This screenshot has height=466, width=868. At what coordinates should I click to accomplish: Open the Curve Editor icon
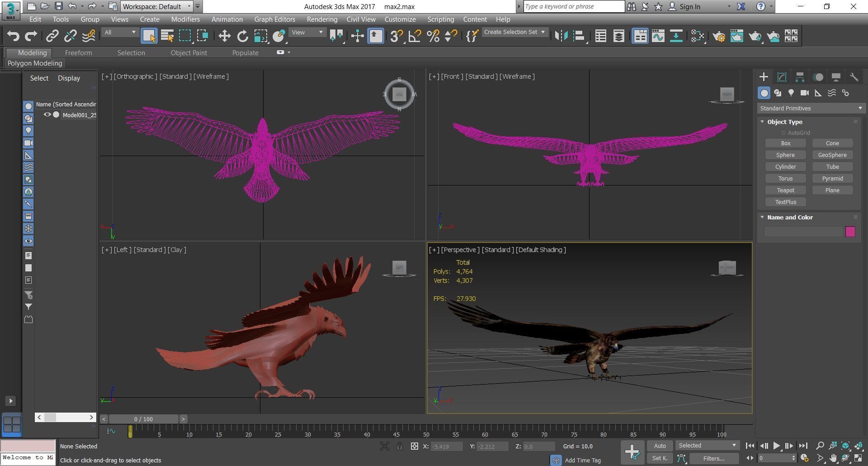click(x=658, y=36)
